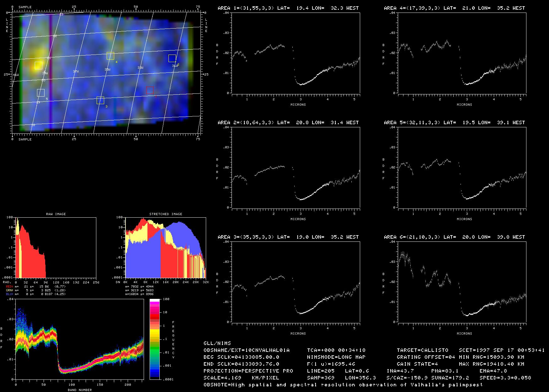This screenshot has width=549, height=392.
Task: Click the SAMP=369 value
Action: [x=321, y=378]
